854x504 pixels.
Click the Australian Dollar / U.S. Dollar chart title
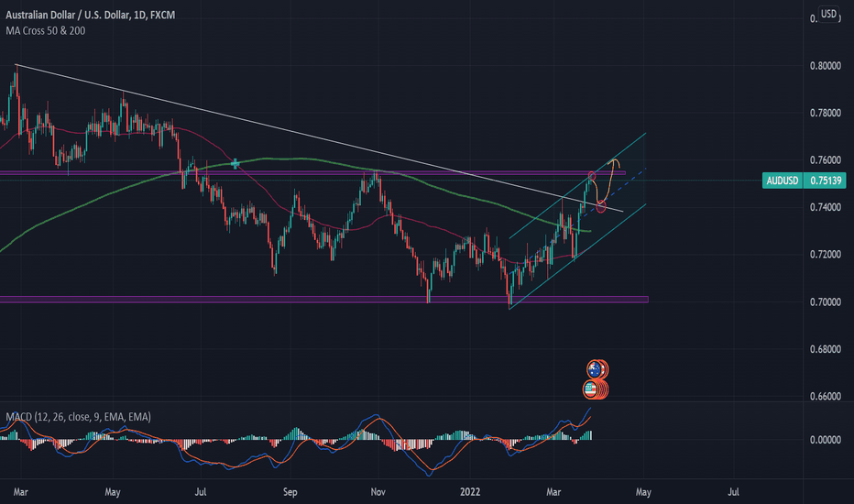pyautogui.click(x=91, y=15)
